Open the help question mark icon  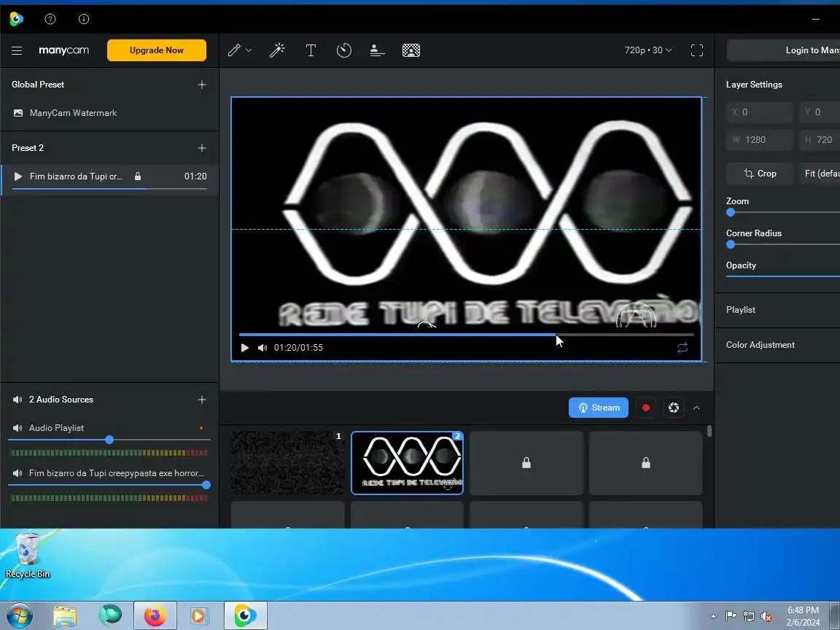tap(50, 19)
